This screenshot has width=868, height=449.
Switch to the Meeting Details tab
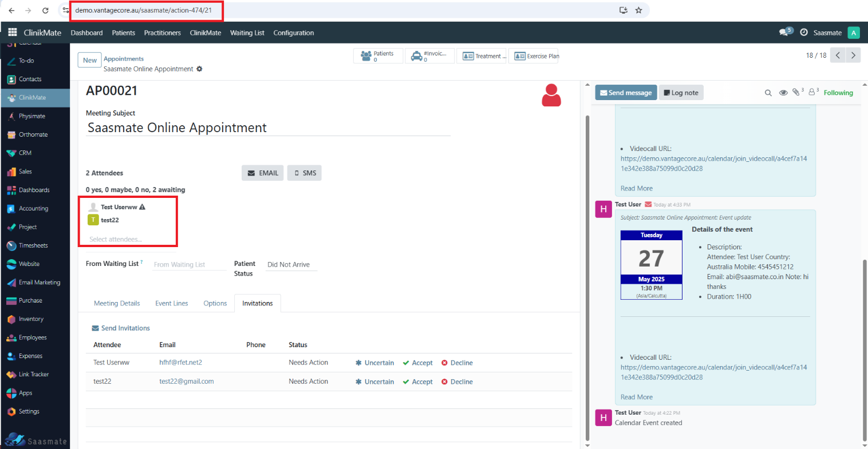tap(117, 304)
